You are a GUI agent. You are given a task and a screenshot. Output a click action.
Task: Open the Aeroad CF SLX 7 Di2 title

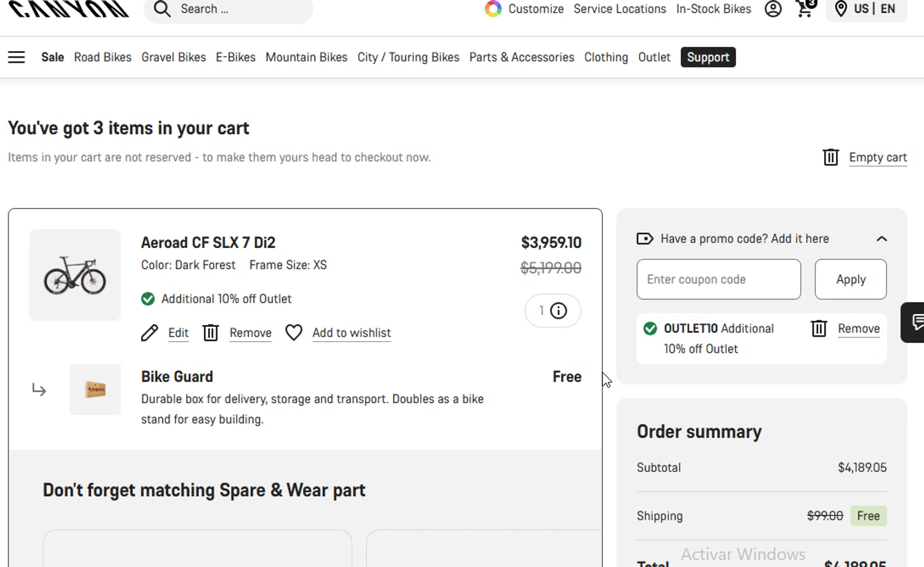tap(208, 243)
